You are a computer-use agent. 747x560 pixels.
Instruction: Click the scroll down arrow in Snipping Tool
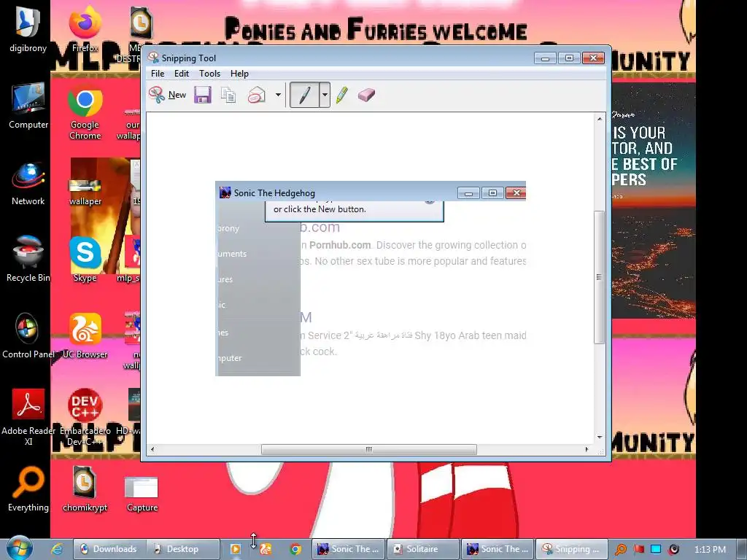tap(600, 437)
